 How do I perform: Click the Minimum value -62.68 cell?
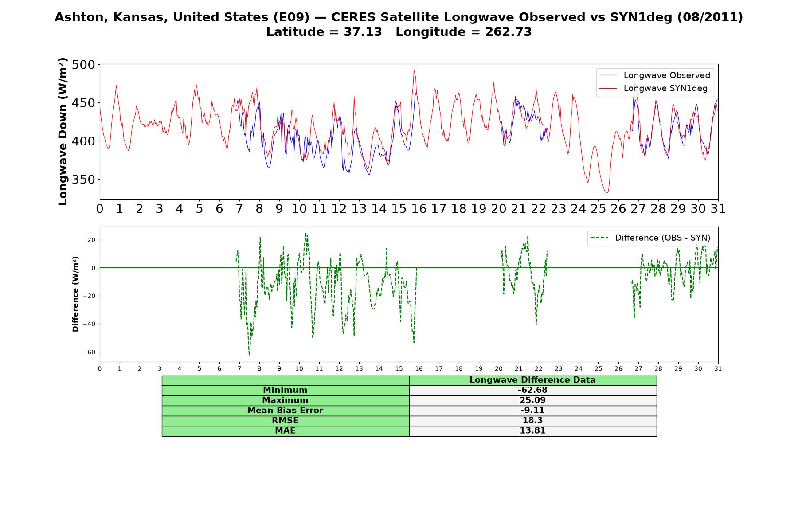[x=533, y=390]
